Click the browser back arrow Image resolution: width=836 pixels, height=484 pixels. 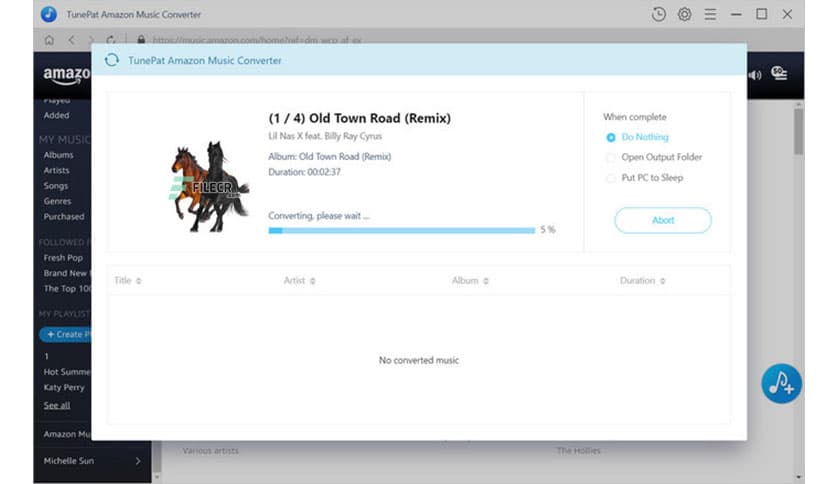pos(71,40)
